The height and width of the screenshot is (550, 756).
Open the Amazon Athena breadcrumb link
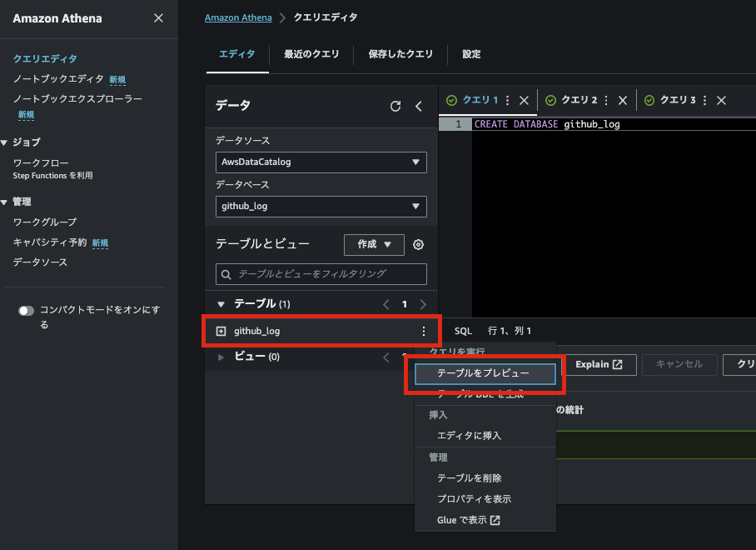(238, 17)
